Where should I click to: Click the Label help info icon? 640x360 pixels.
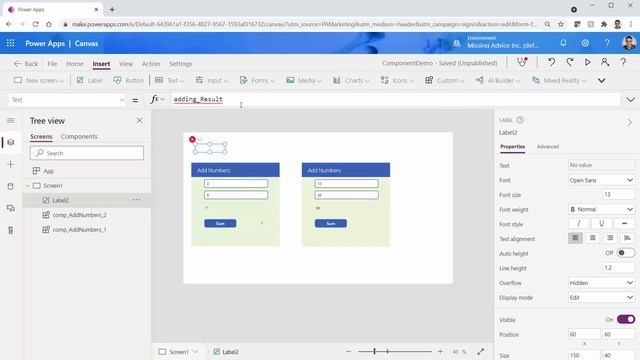[x=520, y=120]
